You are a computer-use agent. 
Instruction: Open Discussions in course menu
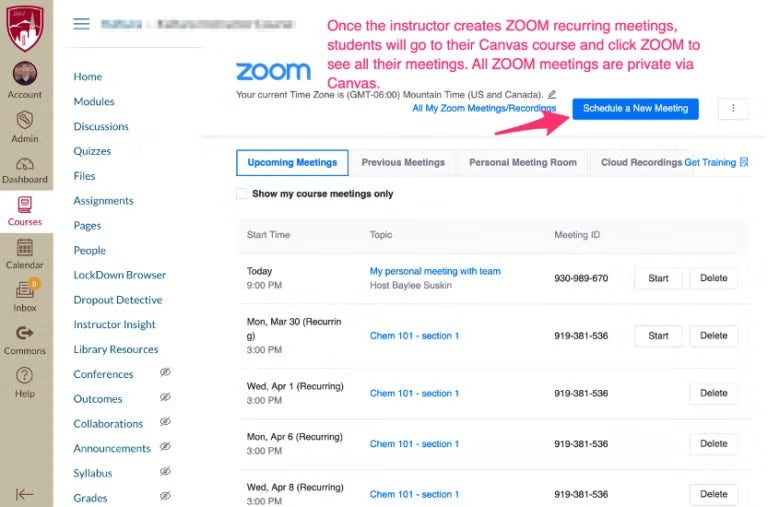coord(101,126)
